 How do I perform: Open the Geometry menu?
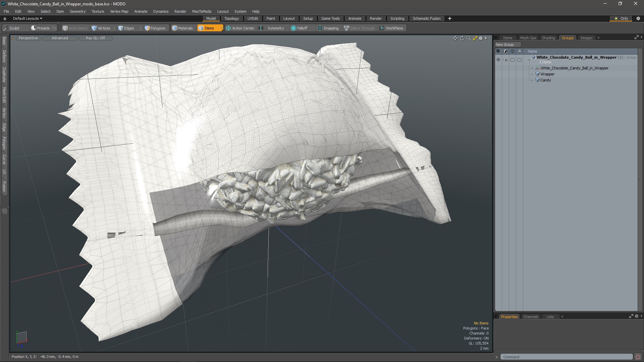click(x=77, y=11)
